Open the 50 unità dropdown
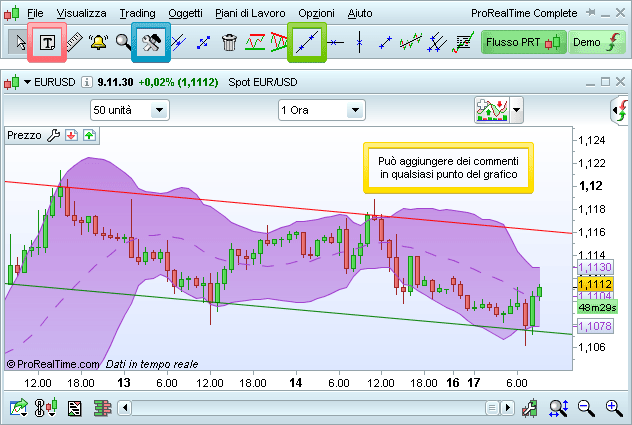632x425 pixels. pos(129,109)
